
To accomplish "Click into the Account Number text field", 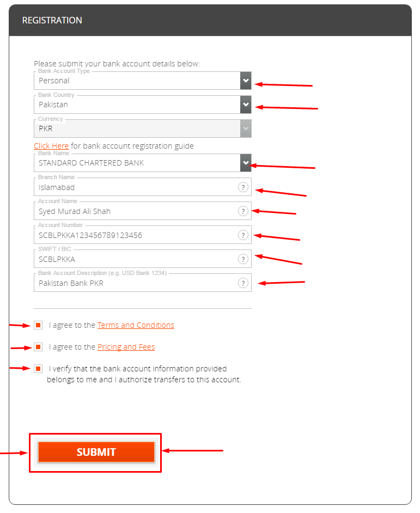I will point(143,235).
